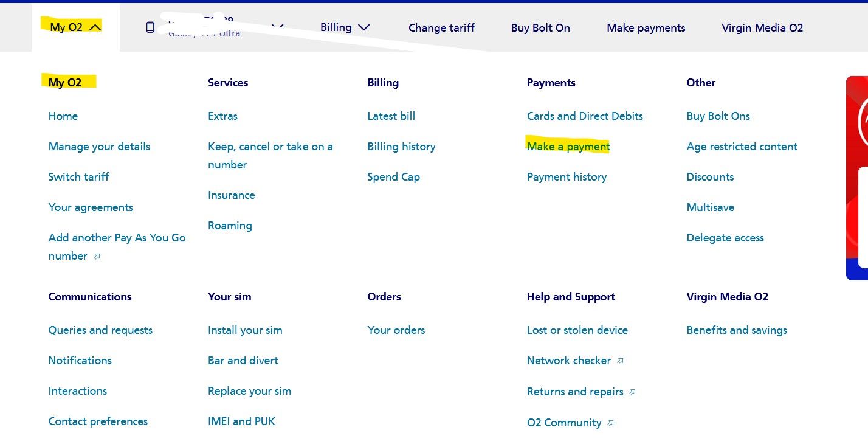Open Benefits and savings under Virgin Media O2
The width and height of the screenshot is (868, 444).
[x=737, y=330]
